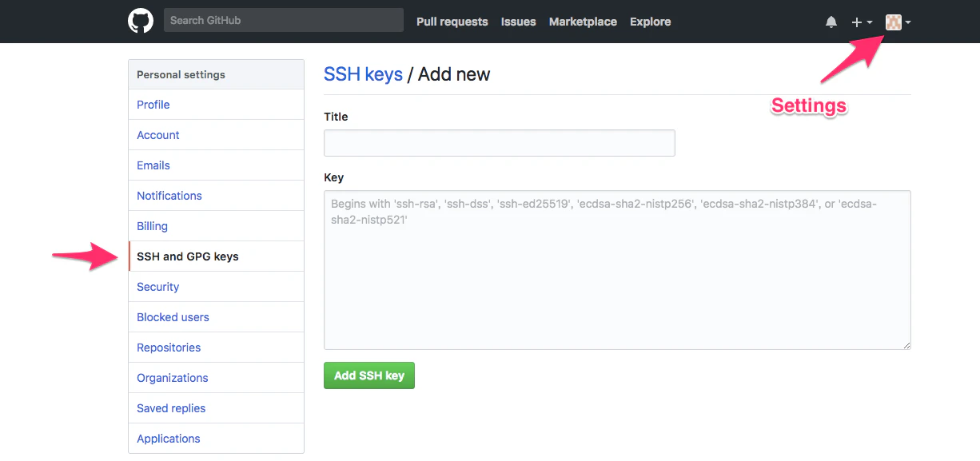Click into the Key text area
Image resolution: width=980 pixels, height=461 pixels.
pyautogui.click(x=617, y=270)
